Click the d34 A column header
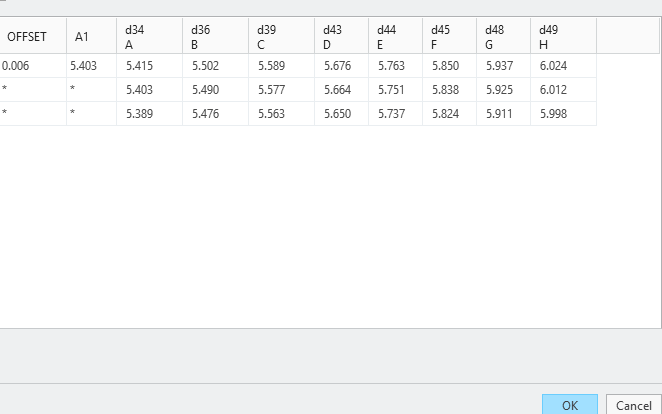The image size is (662, 414). click(x=149, y=37)
